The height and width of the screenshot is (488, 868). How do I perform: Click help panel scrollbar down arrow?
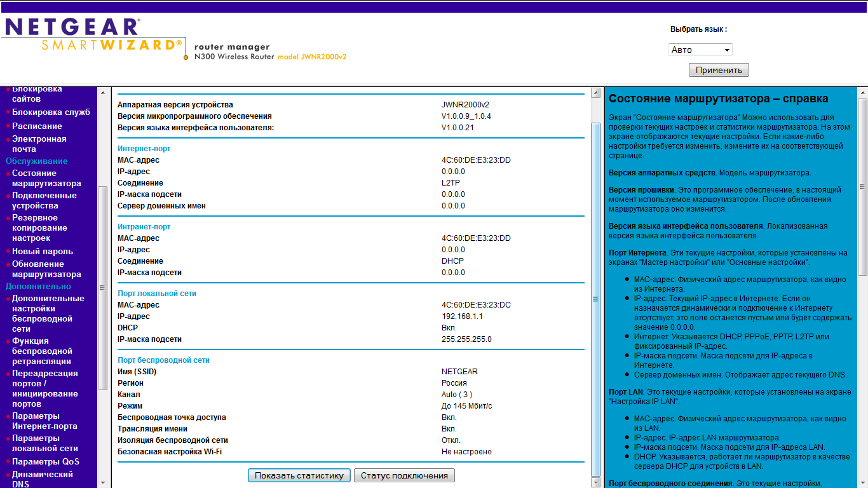point(862,483)
